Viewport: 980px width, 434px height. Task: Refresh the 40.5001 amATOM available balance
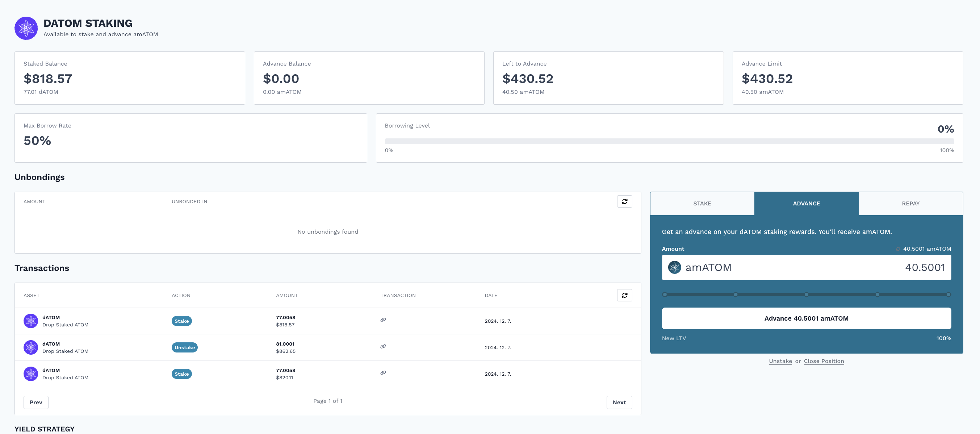898,249
